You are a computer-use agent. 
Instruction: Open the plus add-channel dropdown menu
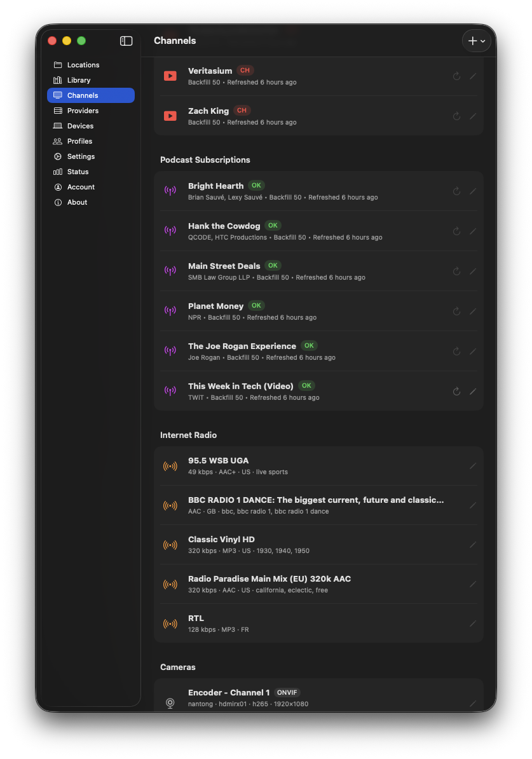(x=476, y=41)
